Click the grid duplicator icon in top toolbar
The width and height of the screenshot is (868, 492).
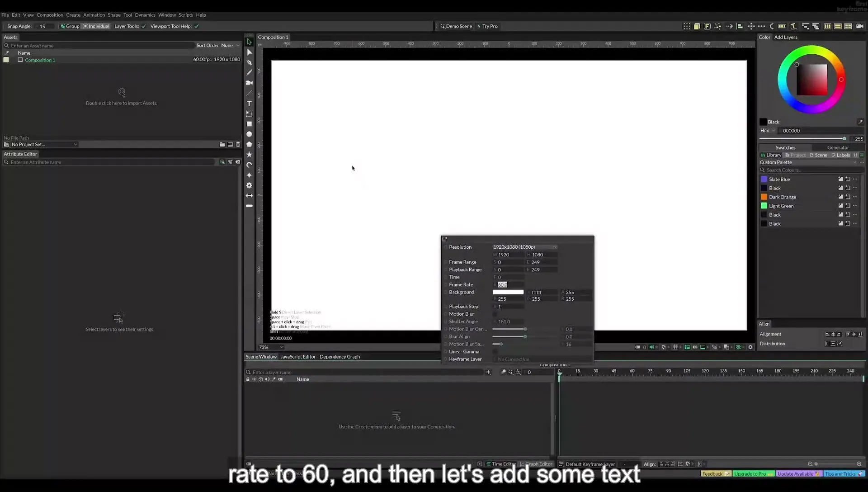coord(687,26)
